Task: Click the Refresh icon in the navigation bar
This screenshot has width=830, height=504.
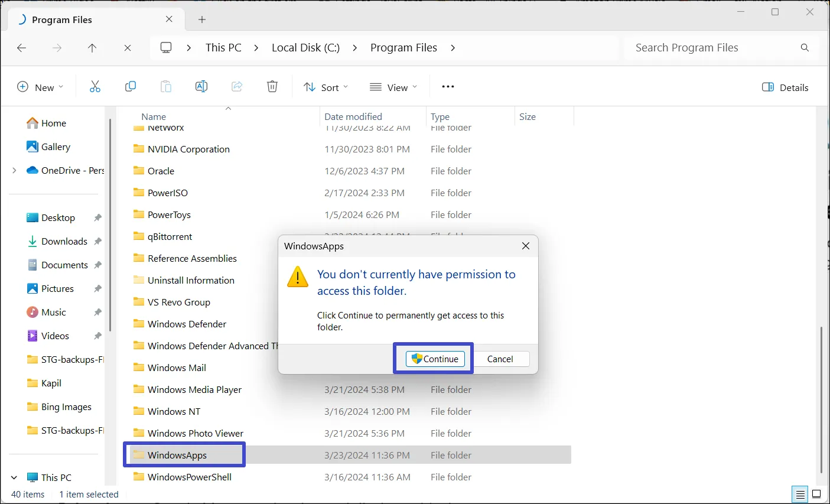Action: tap(128, 47)
